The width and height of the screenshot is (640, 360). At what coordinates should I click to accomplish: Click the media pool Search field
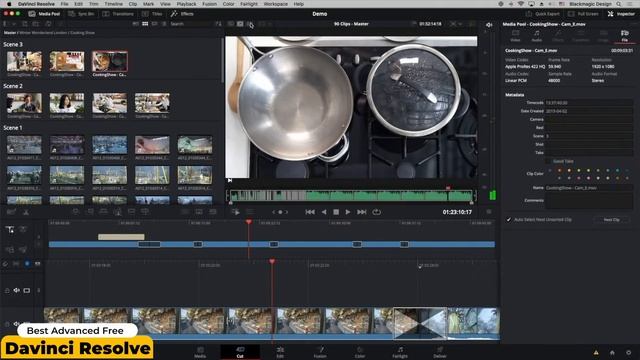pos(189,24)
